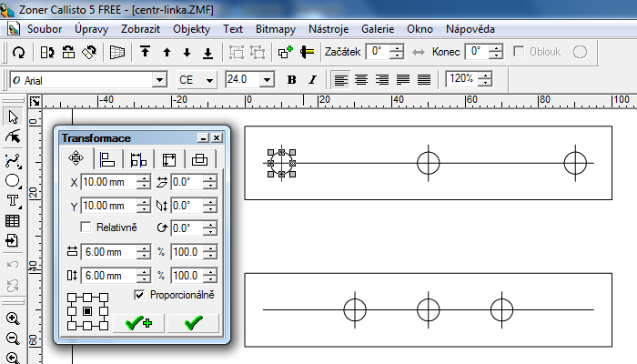The image size is (637, 364).
Task: Click the zoom out magnifier
Action: pos(13,338)
